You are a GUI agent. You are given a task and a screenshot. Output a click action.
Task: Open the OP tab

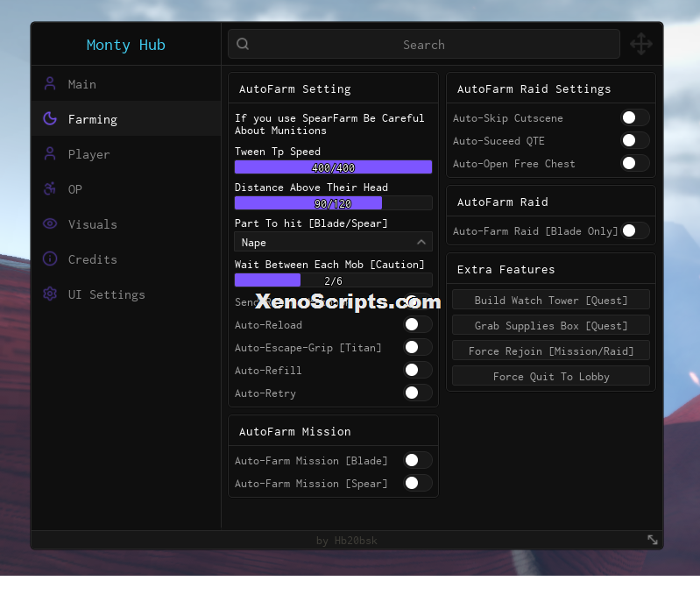click(x=126, y=189)
